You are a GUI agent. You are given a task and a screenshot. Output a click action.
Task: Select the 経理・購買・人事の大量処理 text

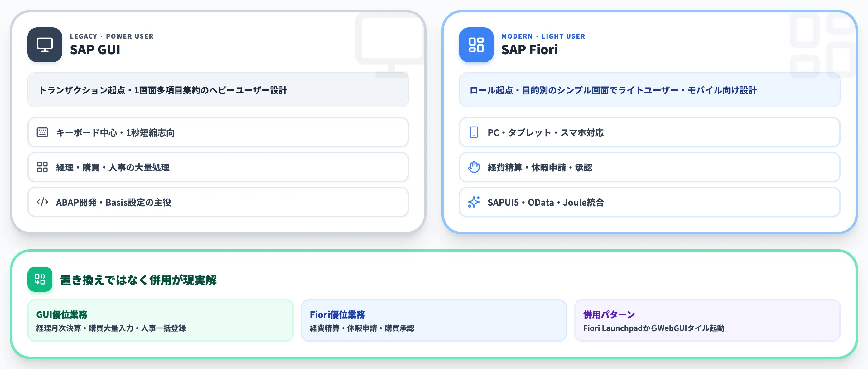[113, 167]
